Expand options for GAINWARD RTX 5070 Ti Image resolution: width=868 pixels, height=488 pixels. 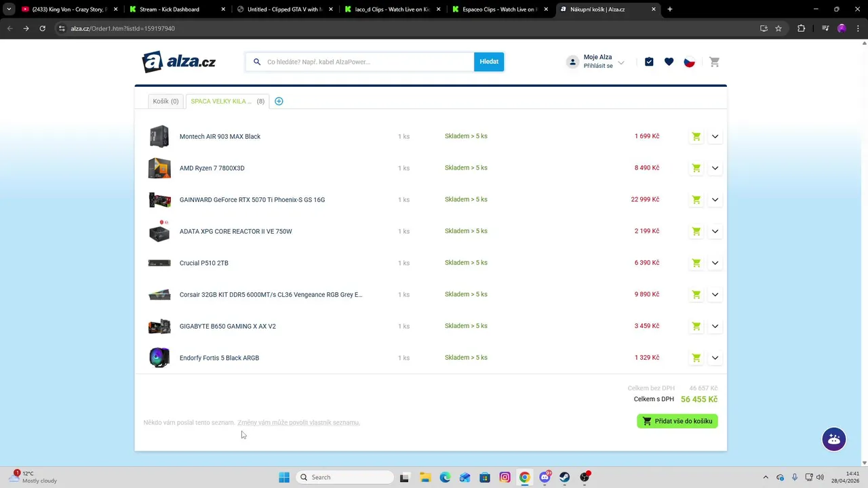click(715, 200)
